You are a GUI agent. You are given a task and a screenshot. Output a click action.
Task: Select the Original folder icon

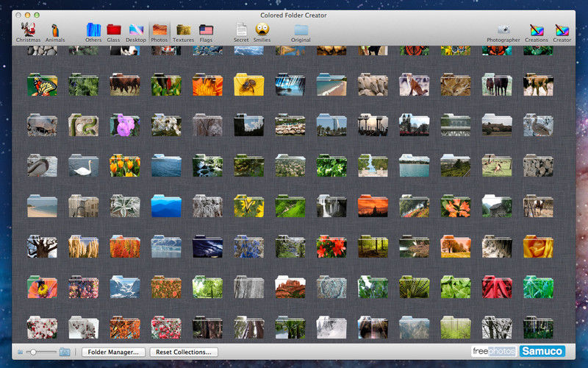tap(301, 32)
